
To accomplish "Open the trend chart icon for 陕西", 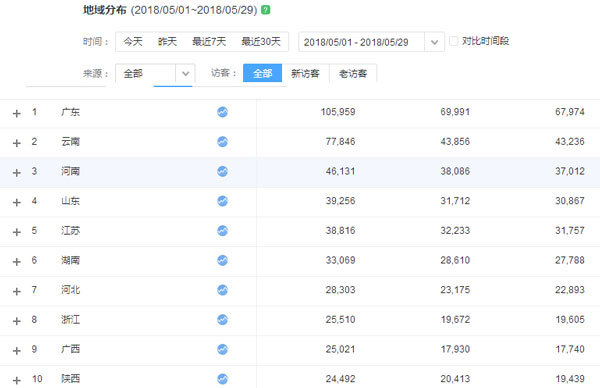I will pyautogui.click(x=222, y=379).
